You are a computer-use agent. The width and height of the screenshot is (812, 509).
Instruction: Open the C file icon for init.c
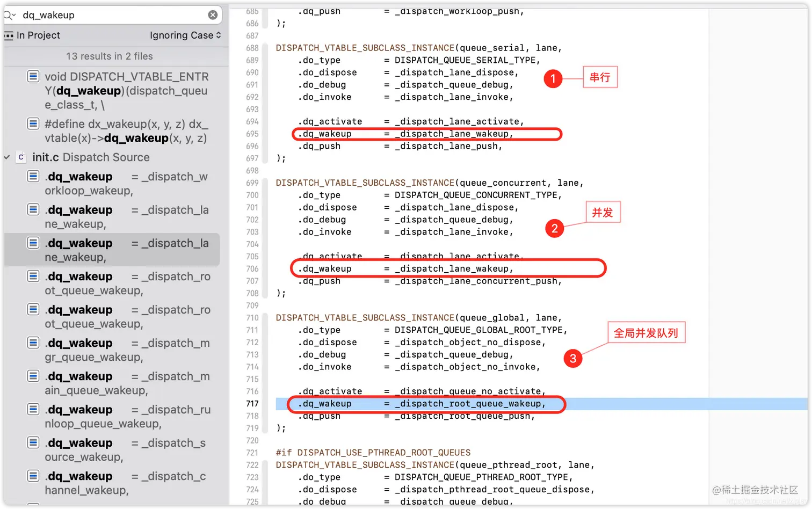point(21,157)
